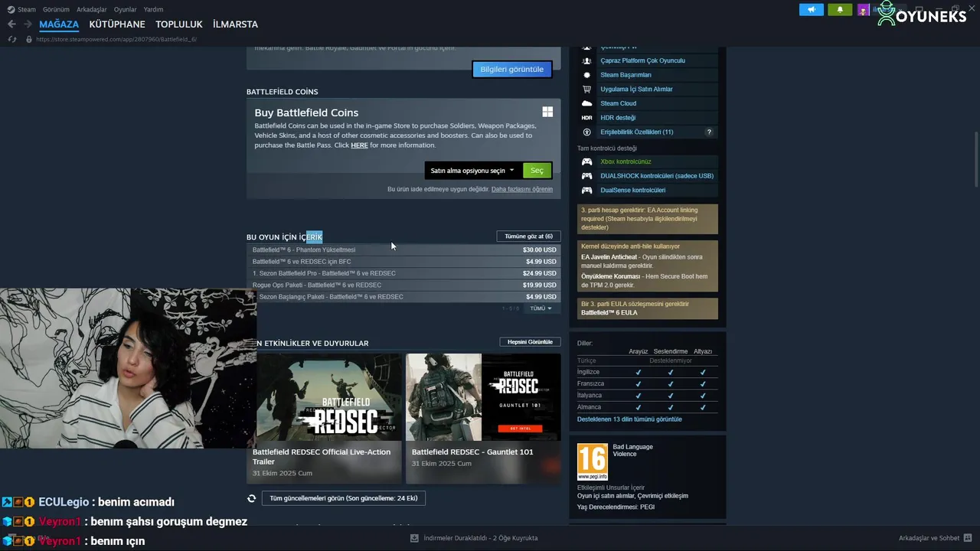Image resolution: width=980 pixels, height=551 pixels.
Task: Open the Yardım menu
Action: click(x=153, y=9)
